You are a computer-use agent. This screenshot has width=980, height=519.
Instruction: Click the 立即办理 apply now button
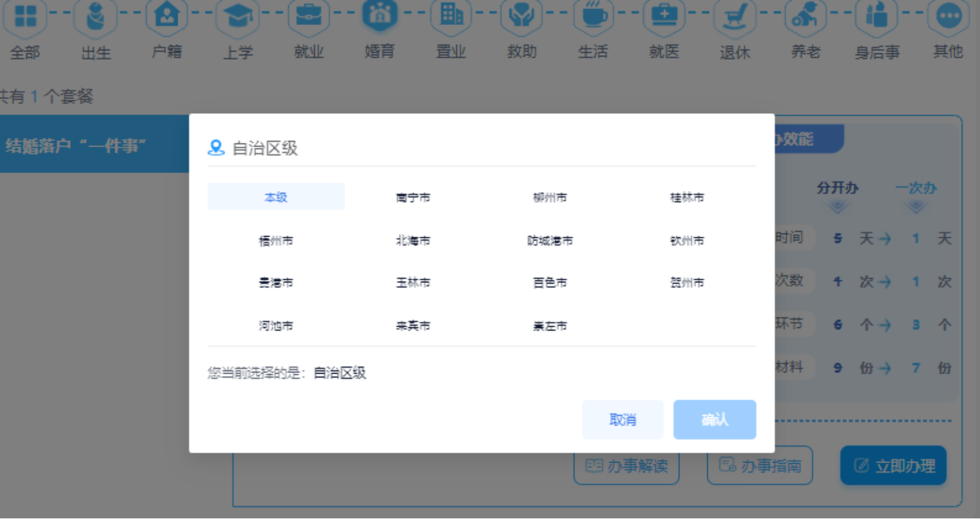coord(893,466)
